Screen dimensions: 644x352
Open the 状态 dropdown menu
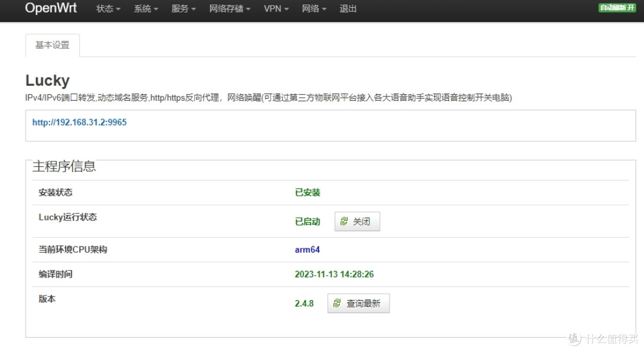point(107,9)
